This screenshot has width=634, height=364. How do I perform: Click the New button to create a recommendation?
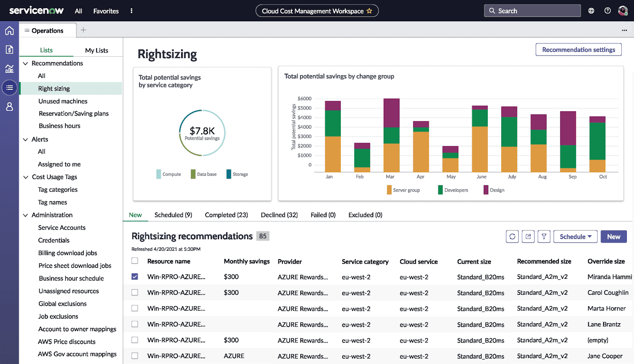pos(613,236)
